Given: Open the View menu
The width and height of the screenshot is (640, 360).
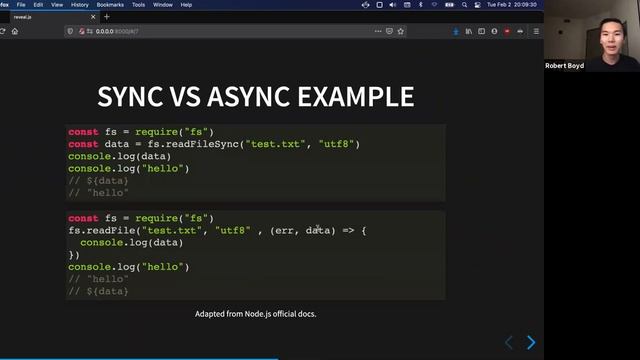Looking at the screenshot, I should click(57, 5).
